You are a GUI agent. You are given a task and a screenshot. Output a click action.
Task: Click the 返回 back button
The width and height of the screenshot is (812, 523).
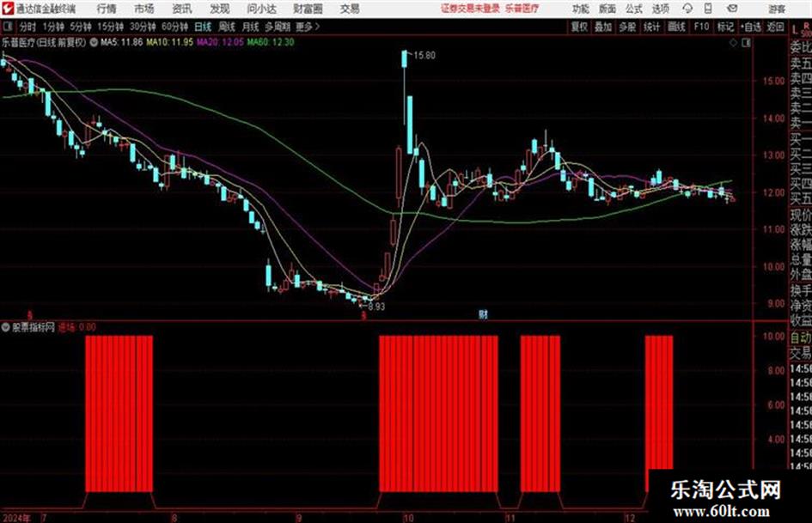tap(775, 27)
